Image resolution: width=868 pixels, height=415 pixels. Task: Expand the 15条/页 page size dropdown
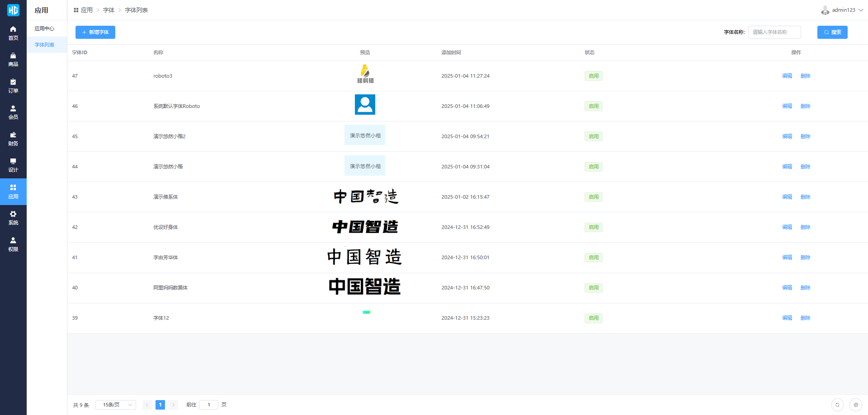coord(116,405)
